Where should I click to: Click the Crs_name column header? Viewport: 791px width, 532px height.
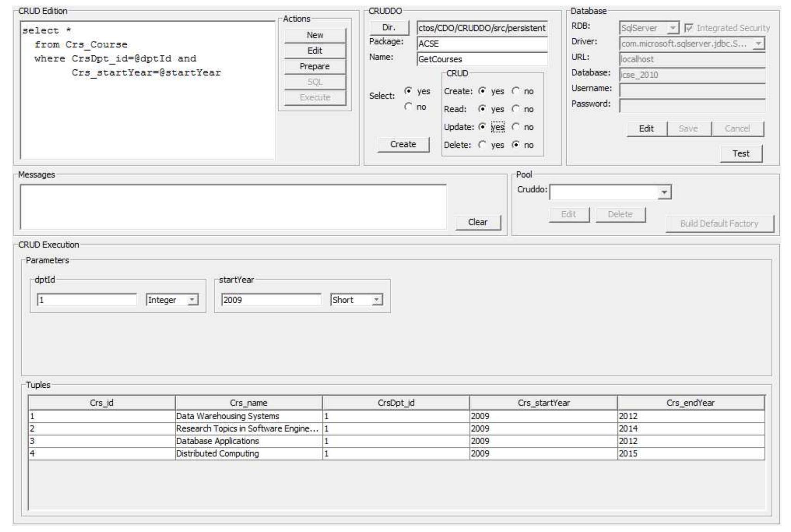pyautogui.click(x=249, y=403)
